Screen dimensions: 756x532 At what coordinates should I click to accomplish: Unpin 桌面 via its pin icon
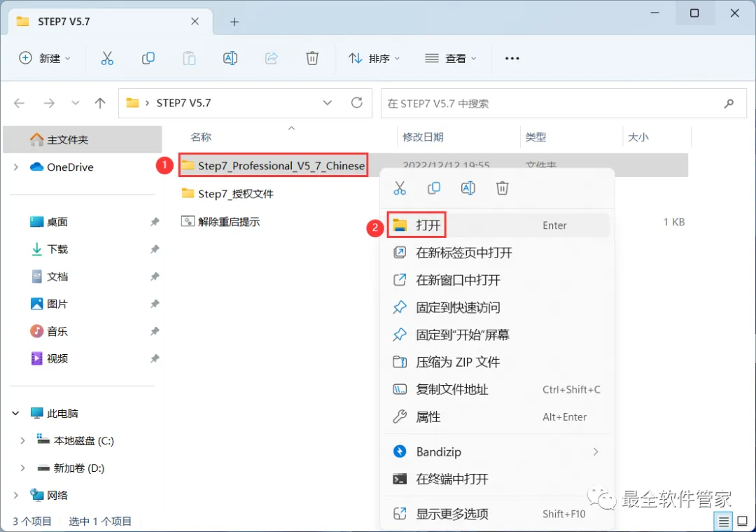(x=155, y=222)
